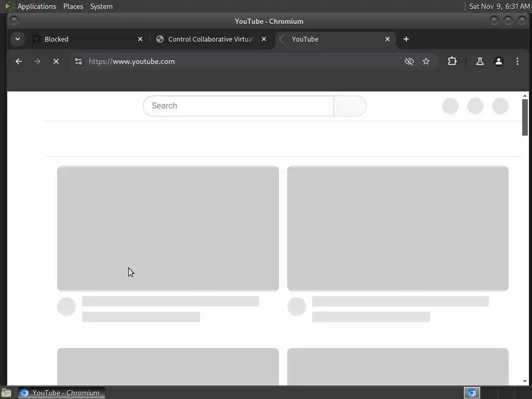Click the top-right loading video thumbnail placeholder

pyautogui.click(x=397, y=229)
